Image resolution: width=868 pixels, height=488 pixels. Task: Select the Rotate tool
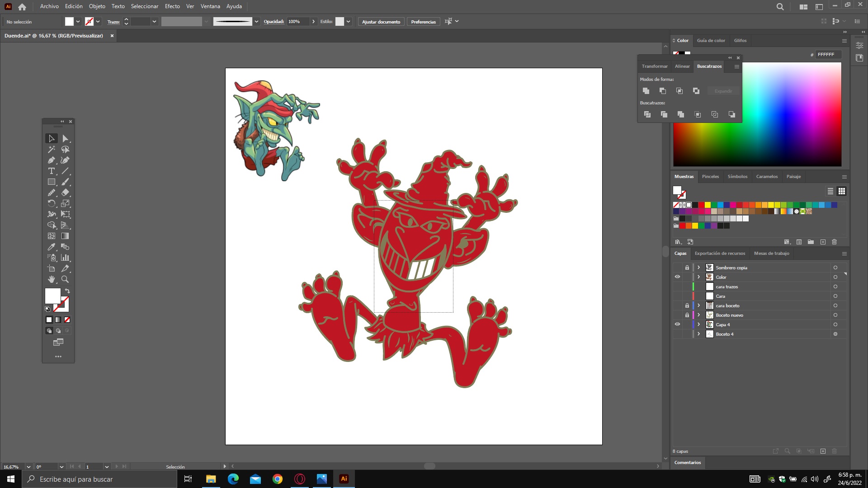[x=52, y=204]
